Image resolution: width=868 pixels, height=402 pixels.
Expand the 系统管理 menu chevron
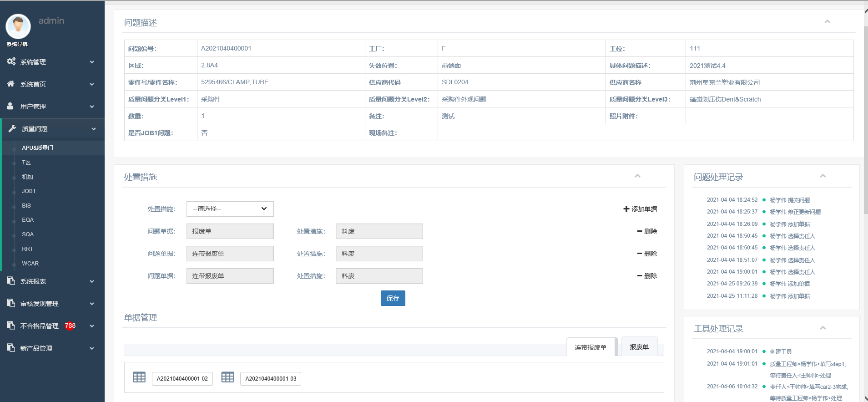[x=92, y=62]
